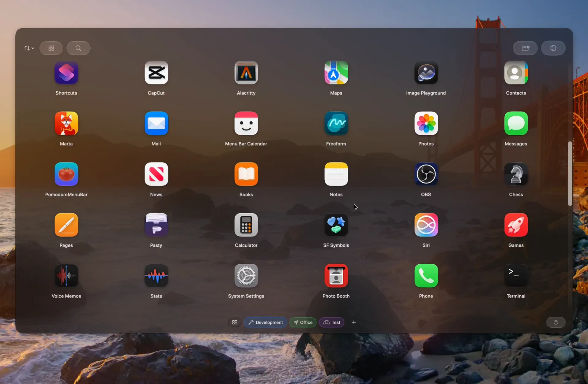
Task: Open the Shortcuts app
Action: pyautogui.click(x=66, y=73)
